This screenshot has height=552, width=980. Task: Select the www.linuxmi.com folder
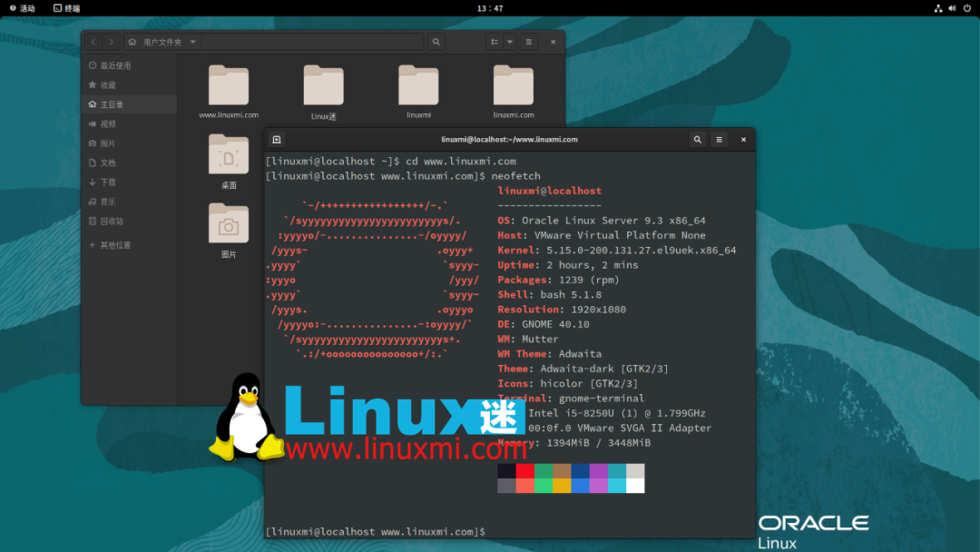(229, 92)
